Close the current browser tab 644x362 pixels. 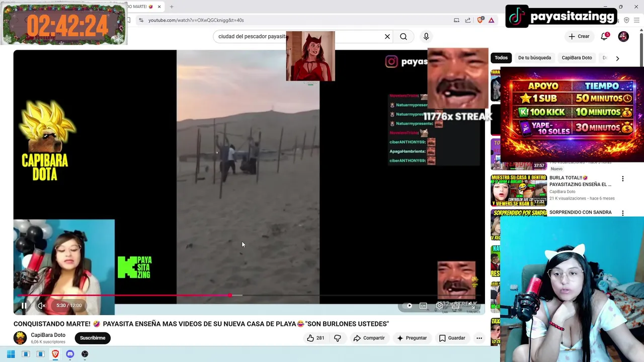point(159,7)
